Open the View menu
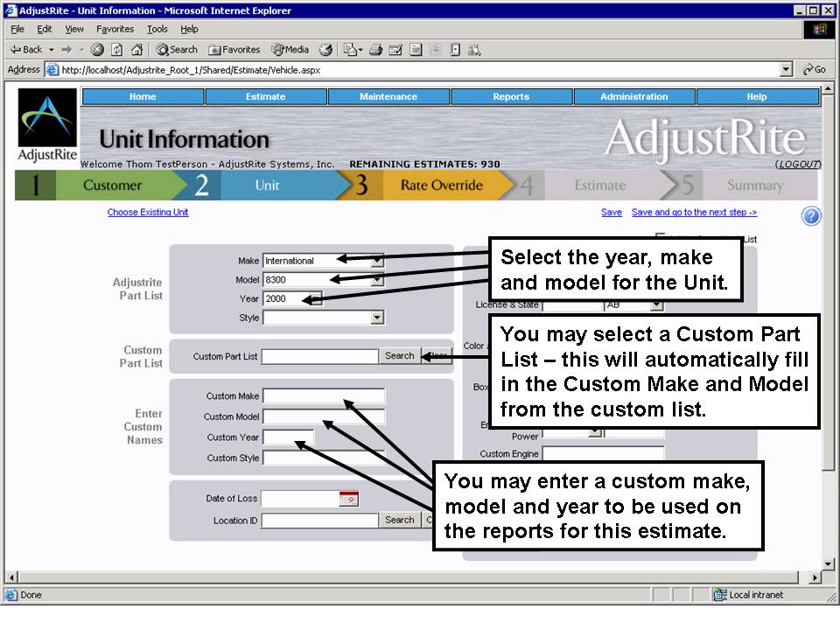 pos(73,29)
